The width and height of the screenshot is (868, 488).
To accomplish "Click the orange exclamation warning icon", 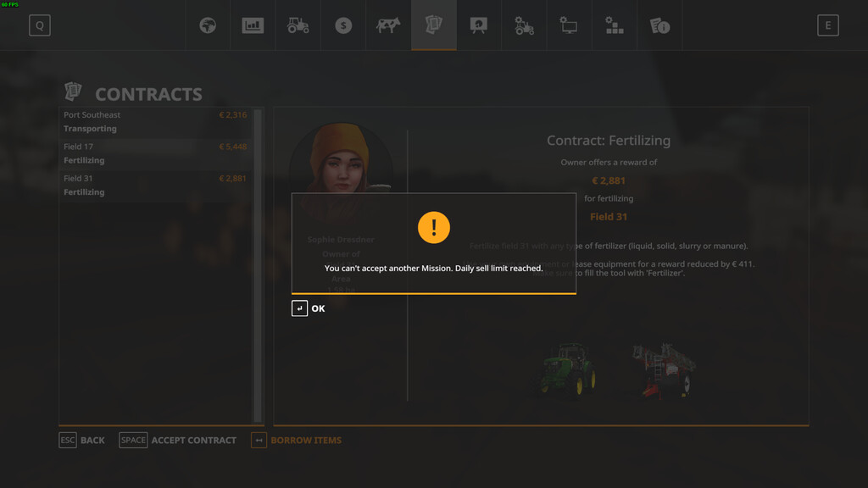I will pos(433,227).
